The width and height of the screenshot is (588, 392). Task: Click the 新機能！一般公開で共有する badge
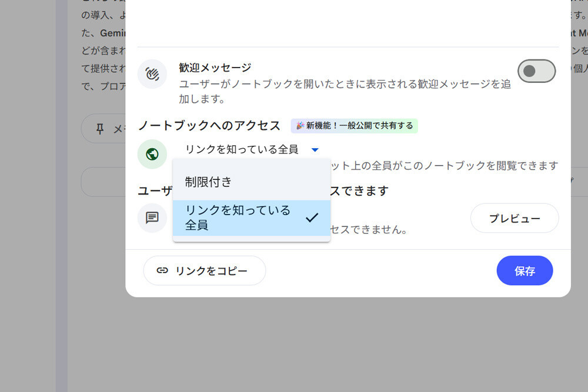[x=355, y=126]
